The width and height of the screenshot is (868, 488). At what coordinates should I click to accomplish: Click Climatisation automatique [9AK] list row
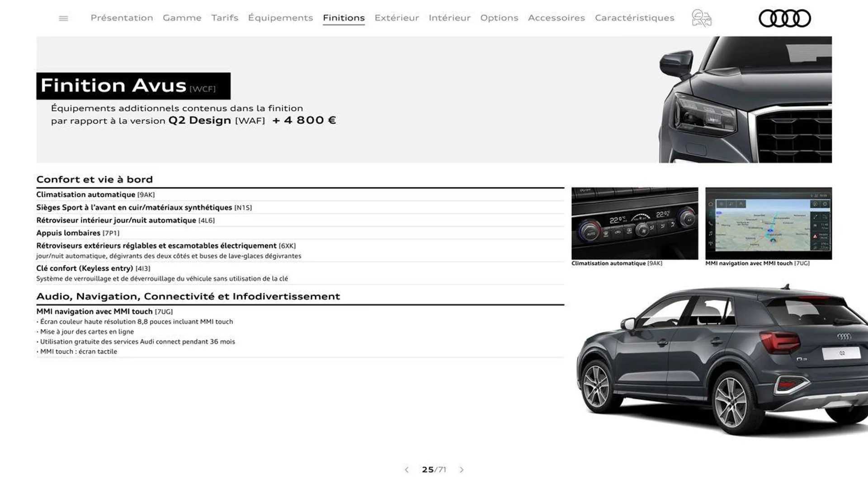300,195
